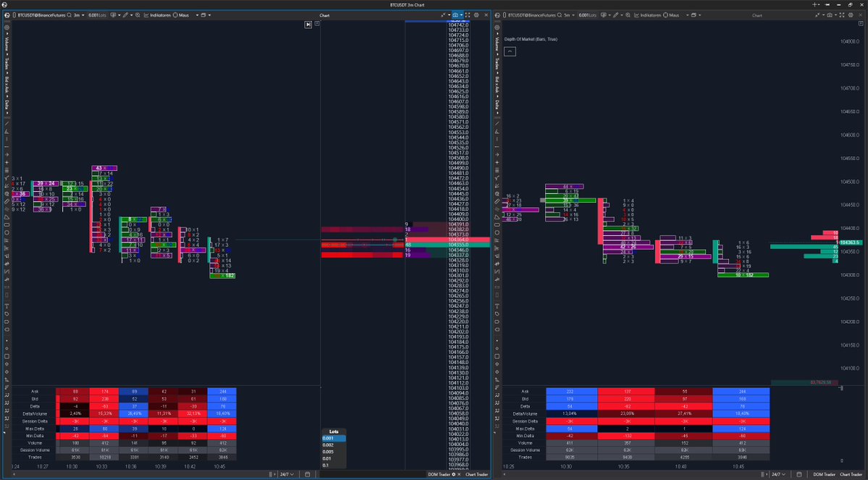Click screenshot camera icon in right chart
The height and width of the screenshot is (480, 868).
click(x=830, y=15)
